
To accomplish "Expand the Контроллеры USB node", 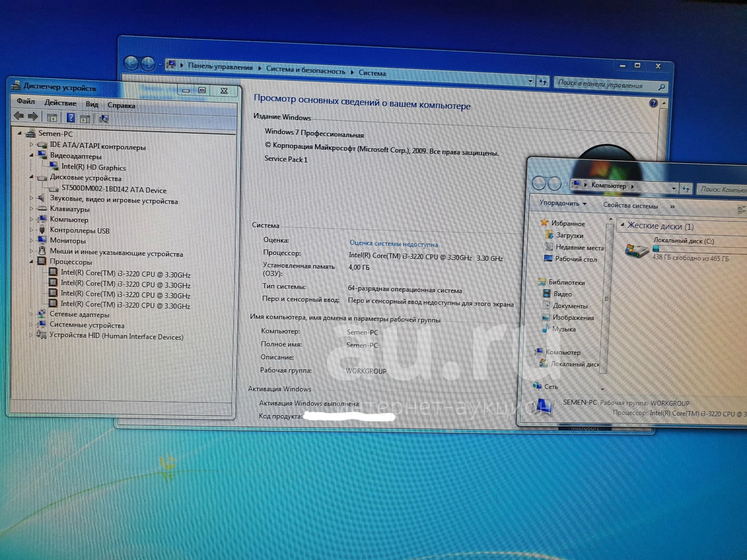I will tap(32, 230).
